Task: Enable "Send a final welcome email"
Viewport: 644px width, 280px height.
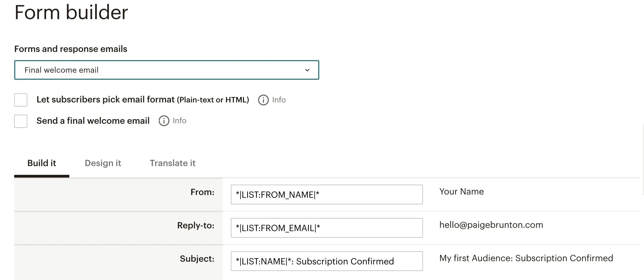Action: click(x=20, y=121)
